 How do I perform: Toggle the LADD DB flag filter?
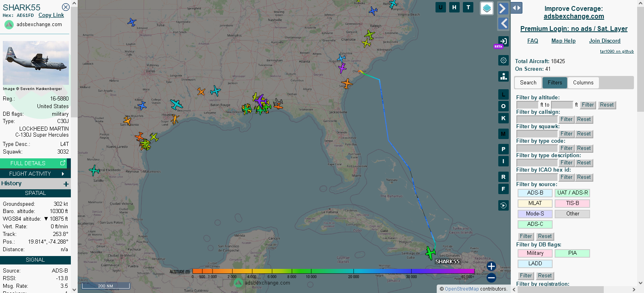click(535, 264)
